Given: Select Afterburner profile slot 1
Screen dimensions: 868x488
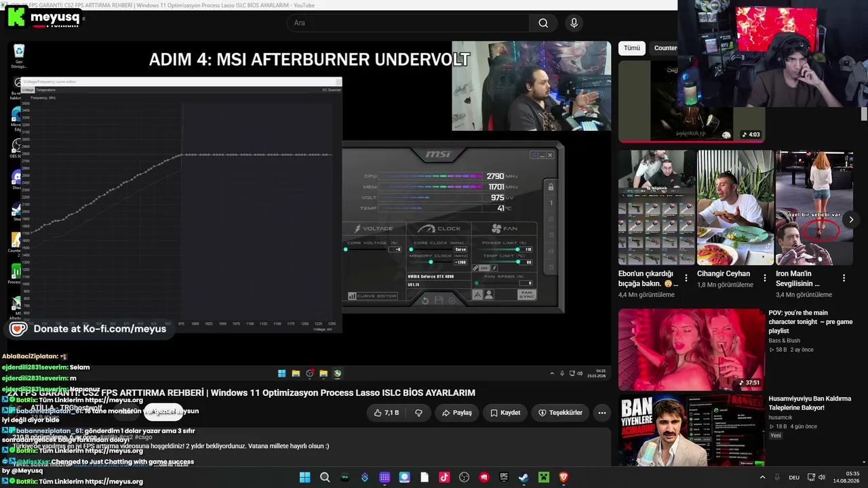Looking at the screenshot, I should tap(551, 203).
